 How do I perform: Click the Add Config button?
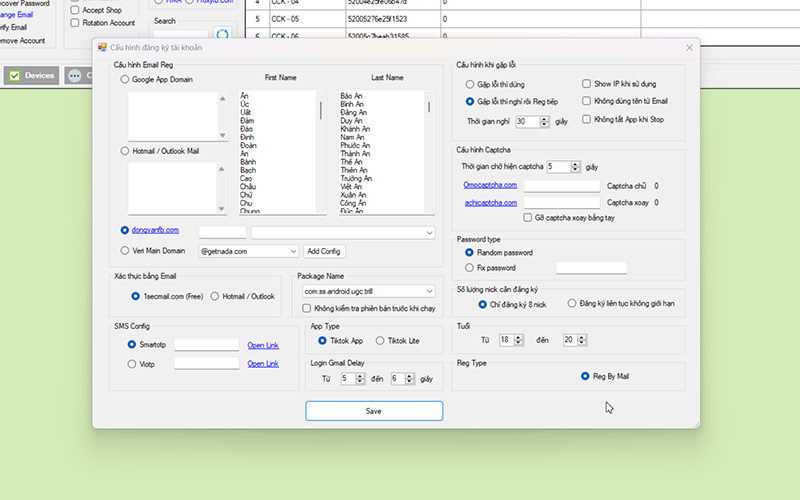pyautogui.click(x=324, y=251)
